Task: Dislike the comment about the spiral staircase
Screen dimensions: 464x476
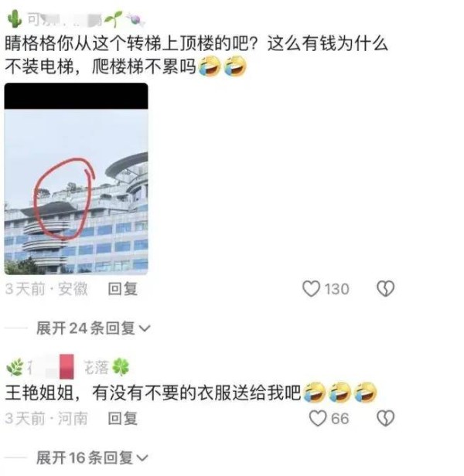Action: click(385, 288)
